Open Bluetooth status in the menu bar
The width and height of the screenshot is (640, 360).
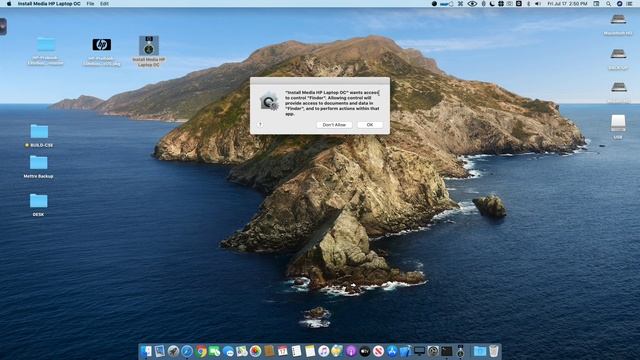coord(529,4)
